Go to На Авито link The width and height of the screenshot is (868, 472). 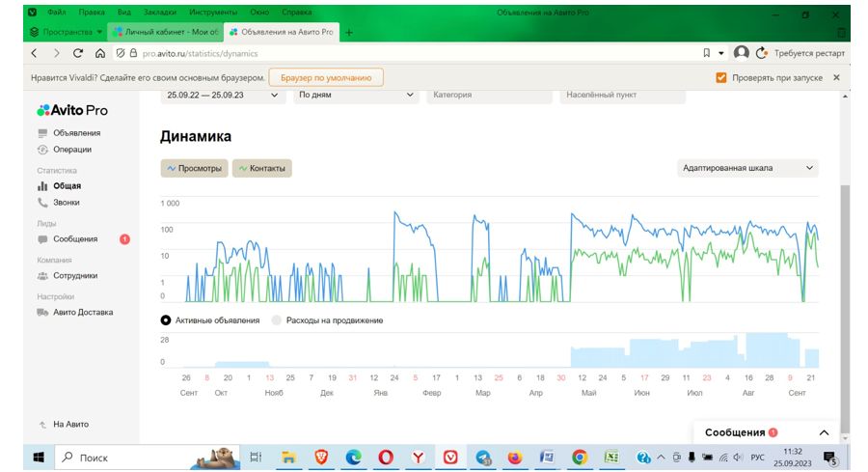[70, 425]
